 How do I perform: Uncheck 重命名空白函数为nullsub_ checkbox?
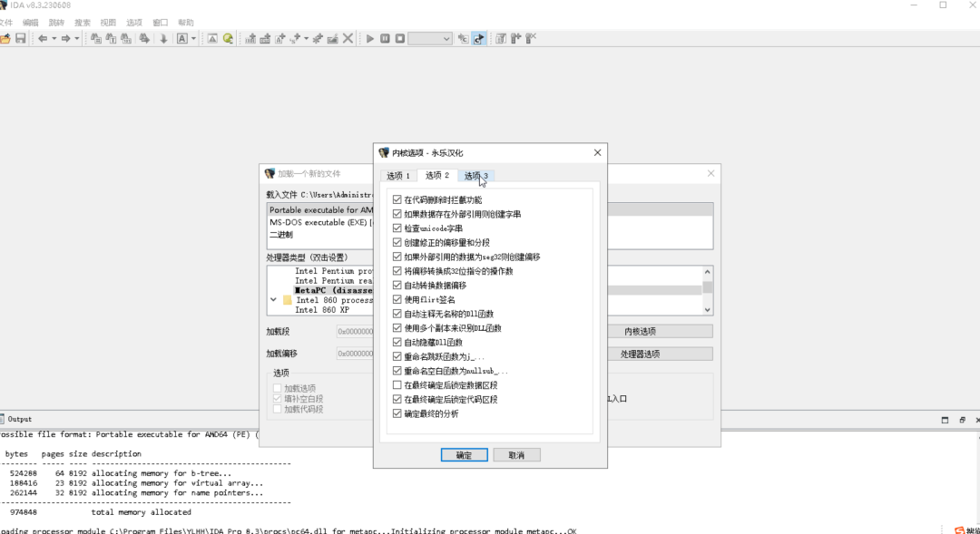pyautogui.click(x=397, y=371)
